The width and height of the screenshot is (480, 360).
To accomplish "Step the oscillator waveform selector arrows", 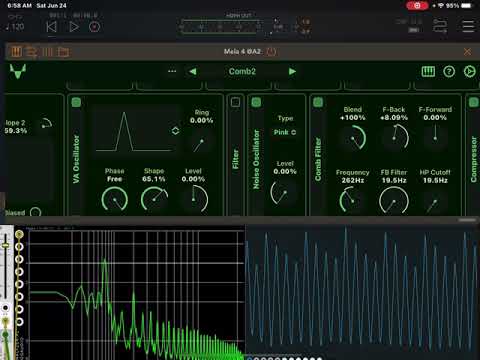I will [x=176, y=131].
